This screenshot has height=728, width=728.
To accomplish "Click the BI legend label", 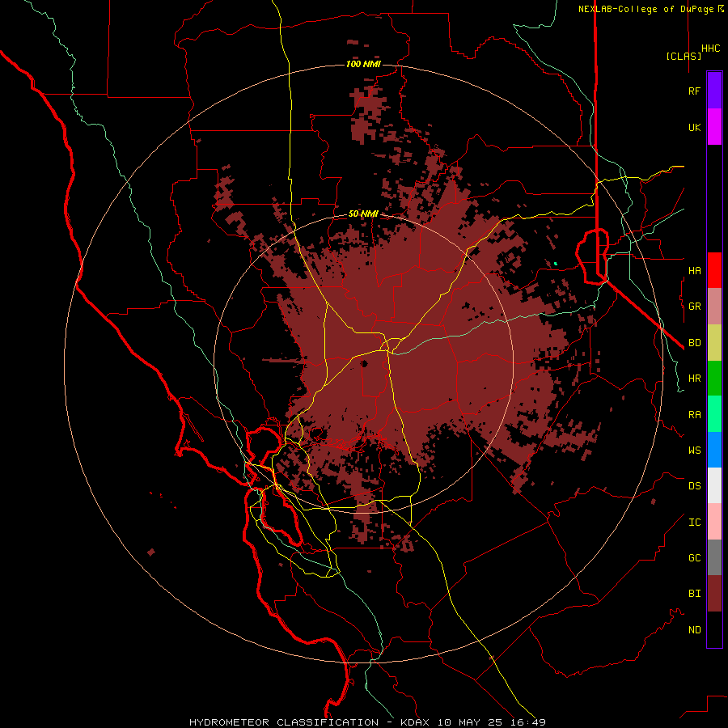I will pyautogui.click(x=694, y=594).
